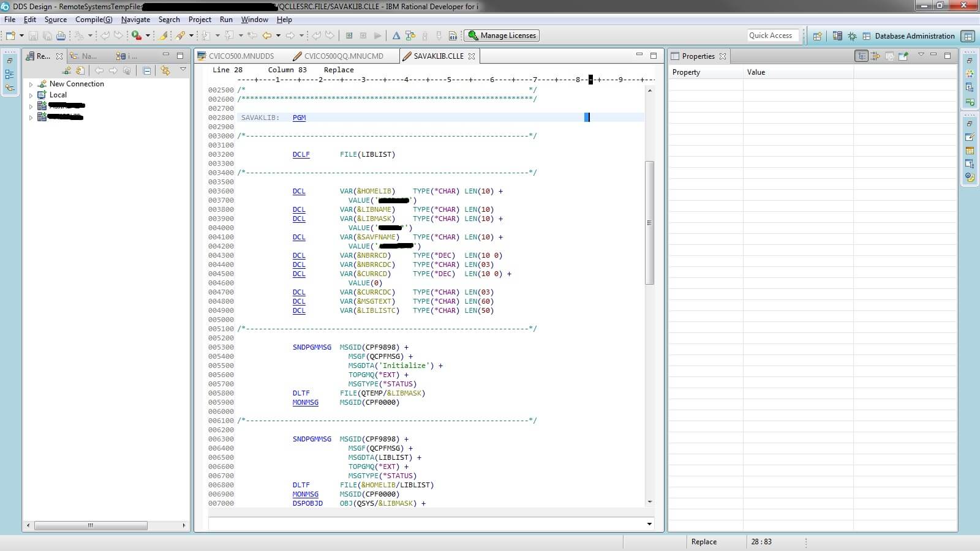Viewport: 980px width, 551px height.
Task: Toggle Show Categories in Properties view
Action: click(862, 56)
